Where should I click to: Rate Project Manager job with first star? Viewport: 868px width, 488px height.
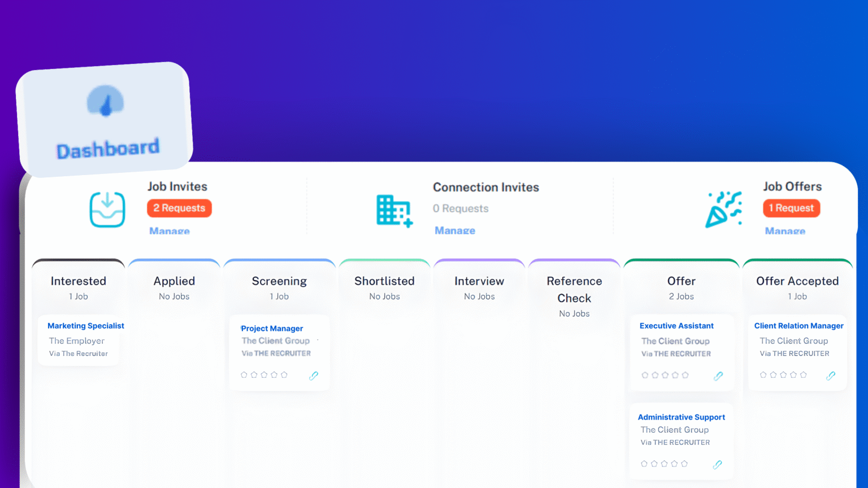pyautogui.click(x=244, y=375)
